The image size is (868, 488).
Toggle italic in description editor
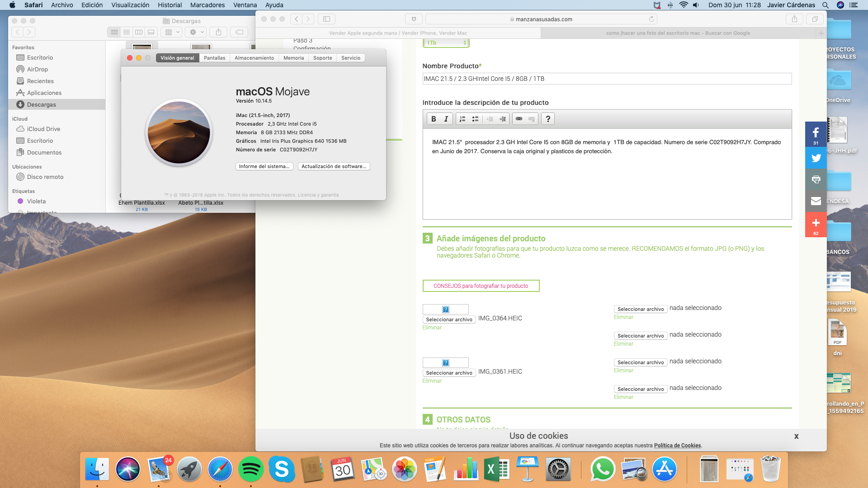(x=446, y=119)
